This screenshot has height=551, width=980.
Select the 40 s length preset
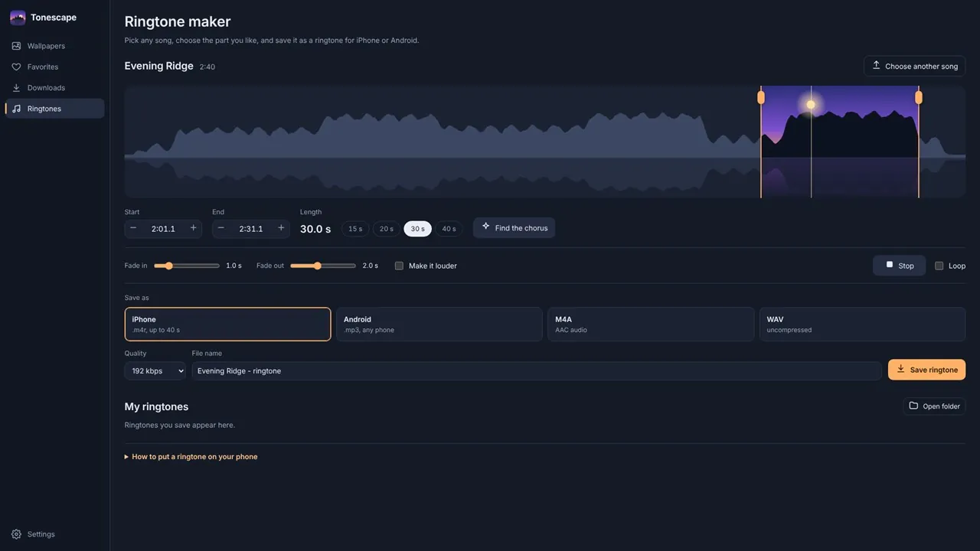coord(449,229)
